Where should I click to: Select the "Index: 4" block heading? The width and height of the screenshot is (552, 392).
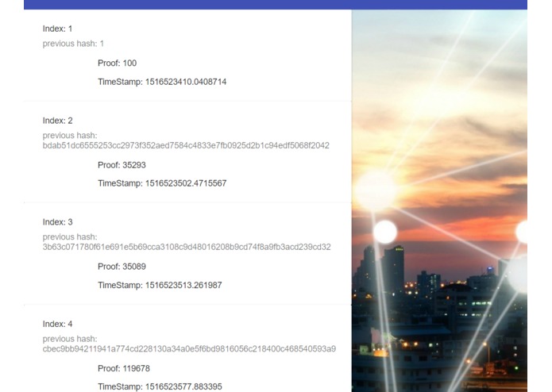[57, 324]
